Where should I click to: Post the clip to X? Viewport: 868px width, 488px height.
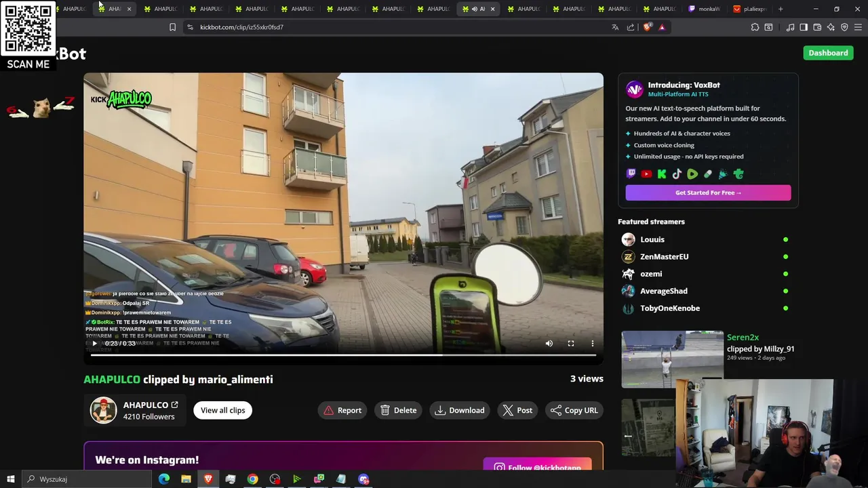517,410
